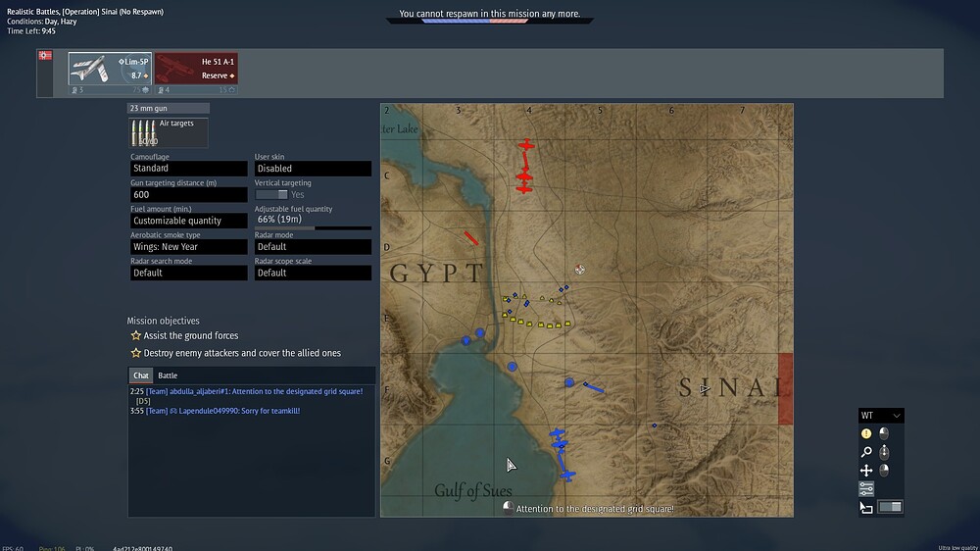Click the round airfield marker on map
This screenshot has height=551, width=980.
[580, 270]
